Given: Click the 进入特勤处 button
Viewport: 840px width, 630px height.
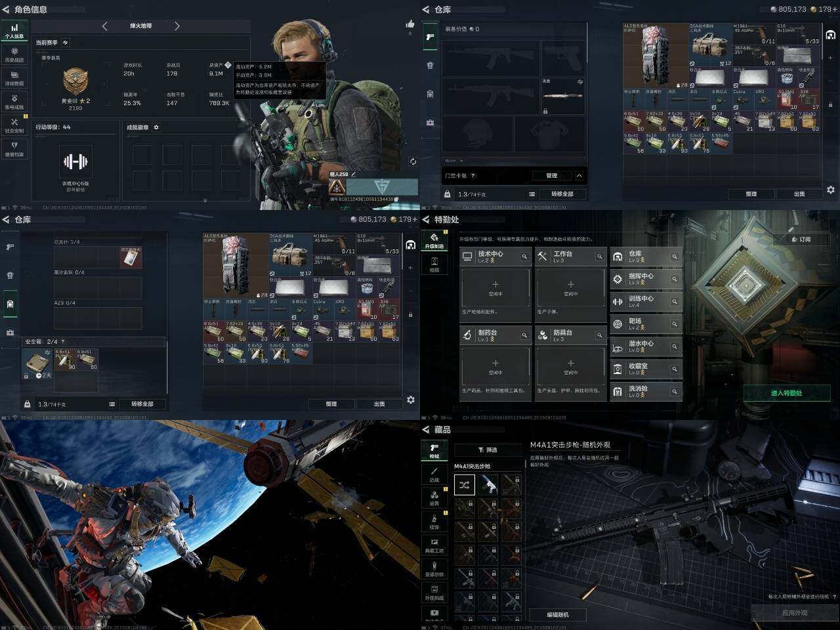Looking at the screenshot, I should point(786,393).
